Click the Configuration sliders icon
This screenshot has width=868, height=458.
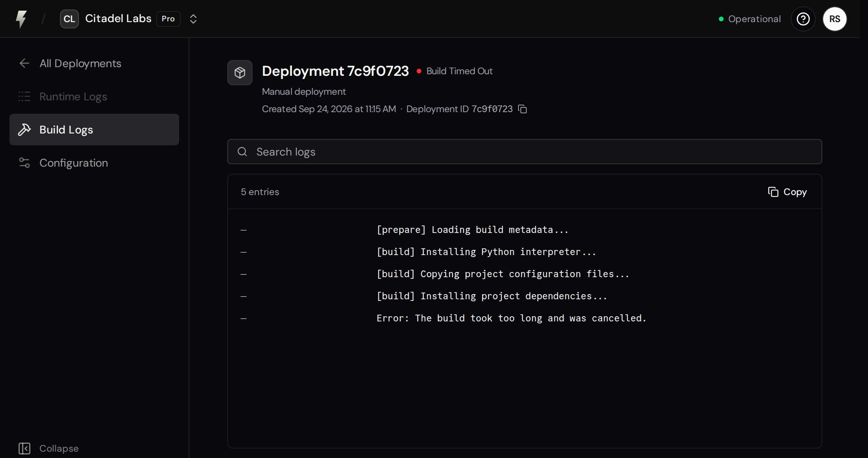click(x=24, y=163)
